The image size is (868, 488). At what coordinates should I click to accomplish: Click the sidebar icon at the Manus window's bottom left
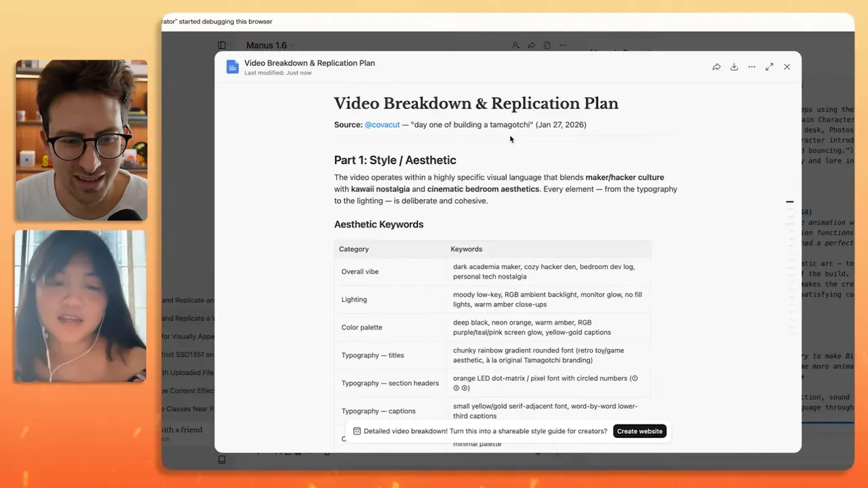222,460
